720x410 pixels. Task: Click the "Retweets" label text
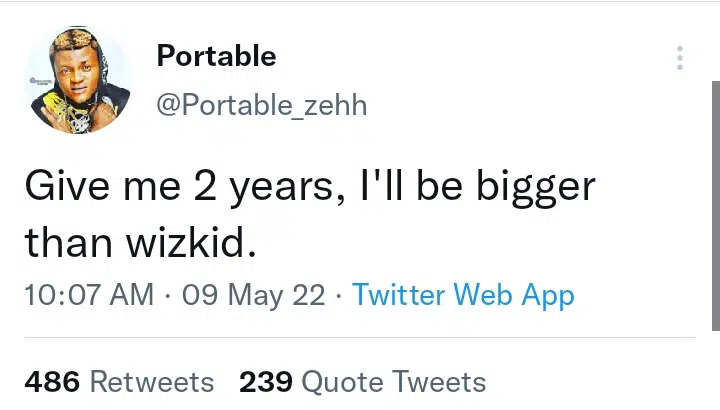click(152, 382)
